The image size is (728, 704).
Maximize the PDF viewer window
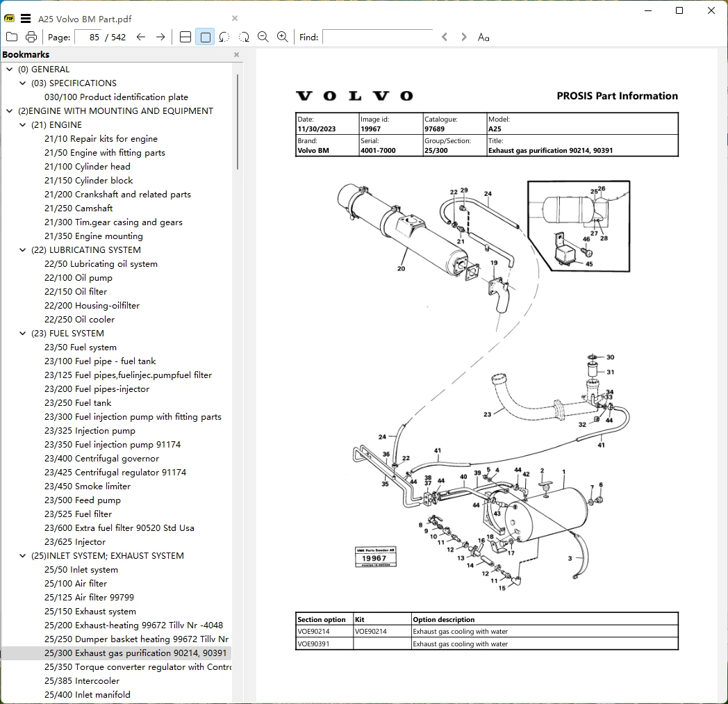[679, 10]
